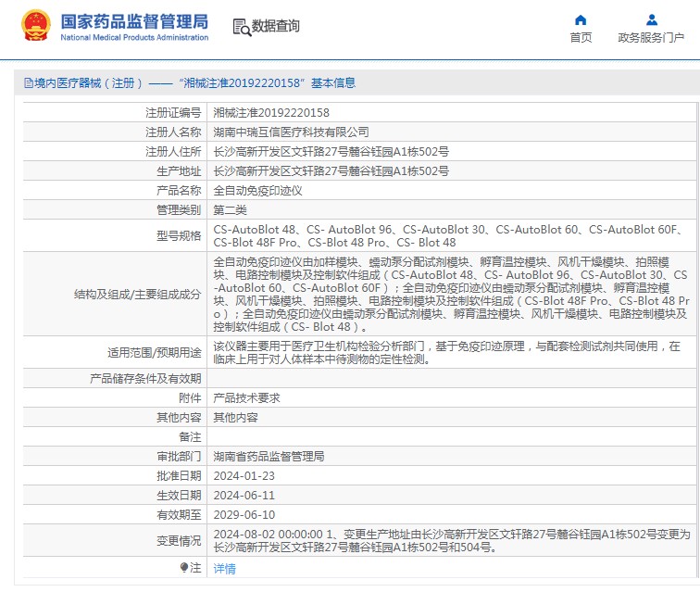Viewport: 700px width, 592px height.
Task: Click the 生效日期 label
Action: [x=179, y=495]
